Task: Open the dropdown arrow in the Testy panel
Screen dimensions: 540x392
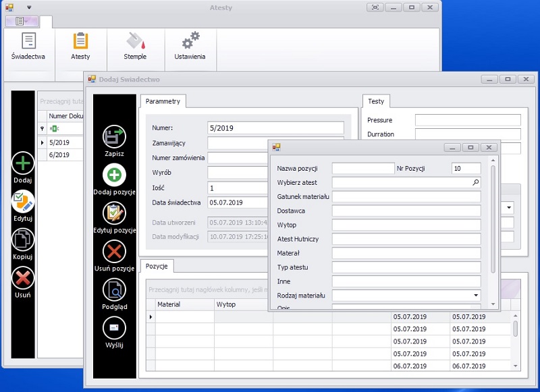Action: click(509, 208)
